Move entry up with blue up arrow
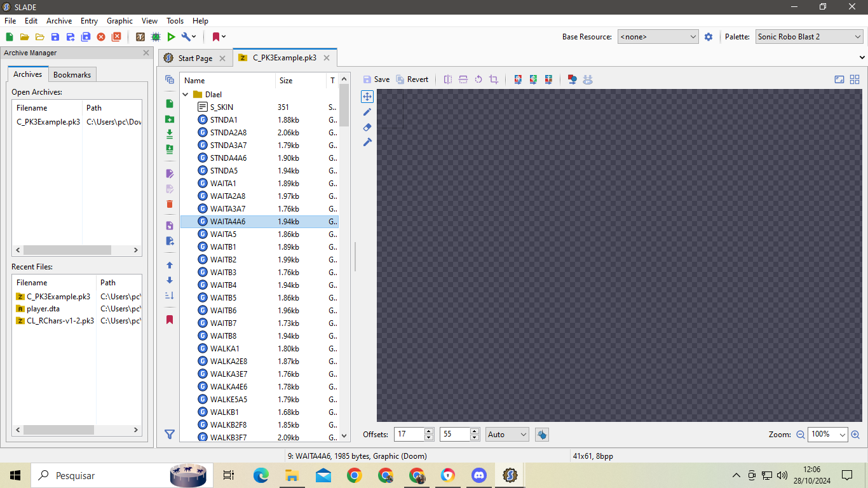Image resolution: width=868 pixels, height=488 pixels. pyautogui.click(x=170, y=265)
